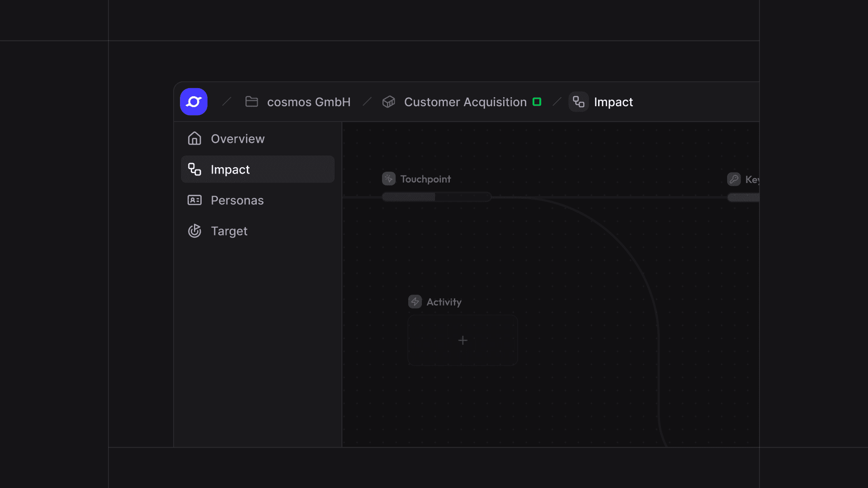
Task: Open the cosmos GmbH breadcrumb
Action: pos(309,102)
